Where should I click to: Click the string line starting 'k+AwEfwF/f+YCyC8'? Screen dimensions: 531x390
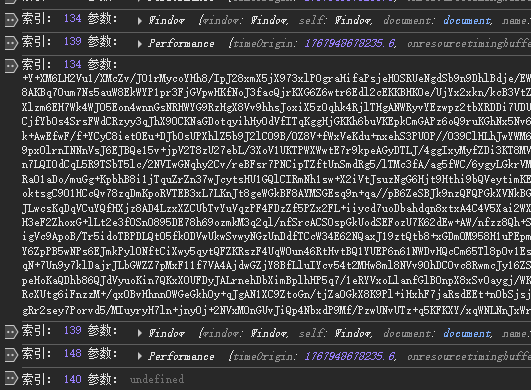point(276,136)
